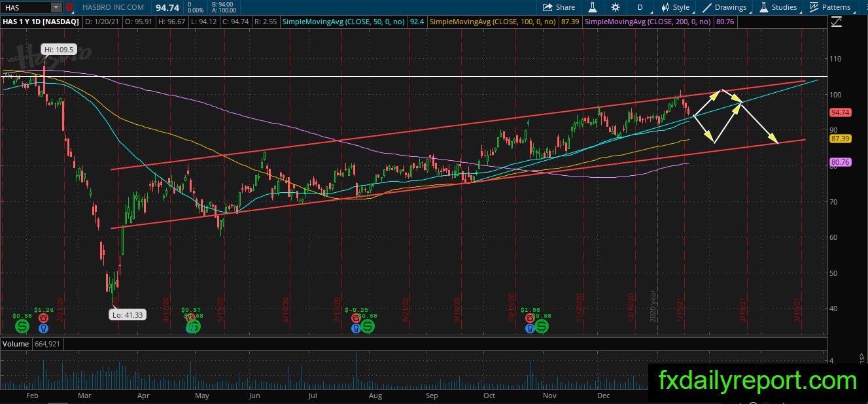Click the 87.39 yellow axis label

pyautogui.click(x=839, y=139)
